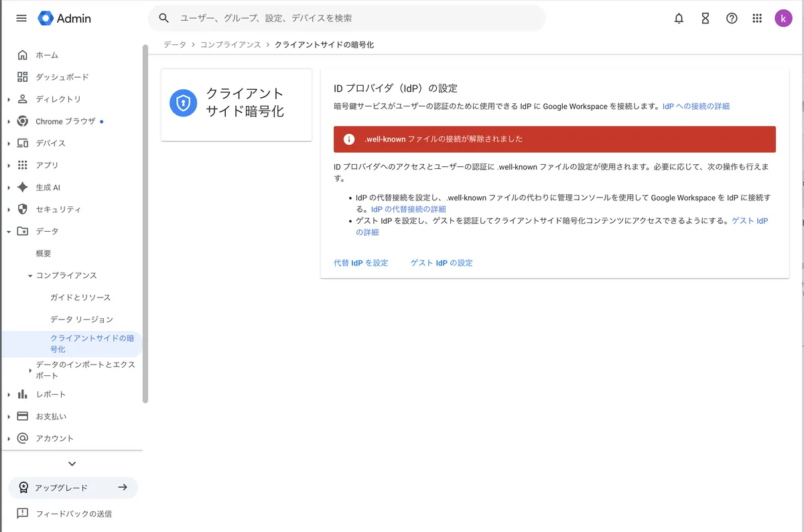Click the Chrome ブラウザ icon
Image resolution: width=804 pixels, height=532 pixels.
click(x=23, y=121)
